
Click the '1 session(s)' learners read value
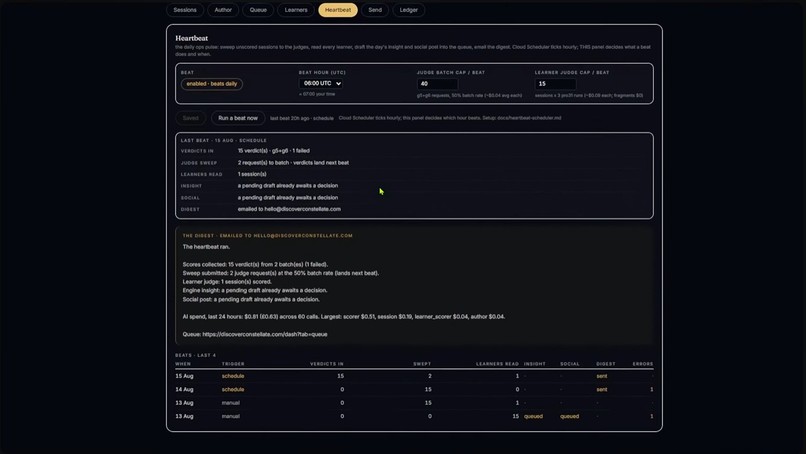tap(252, 174)
